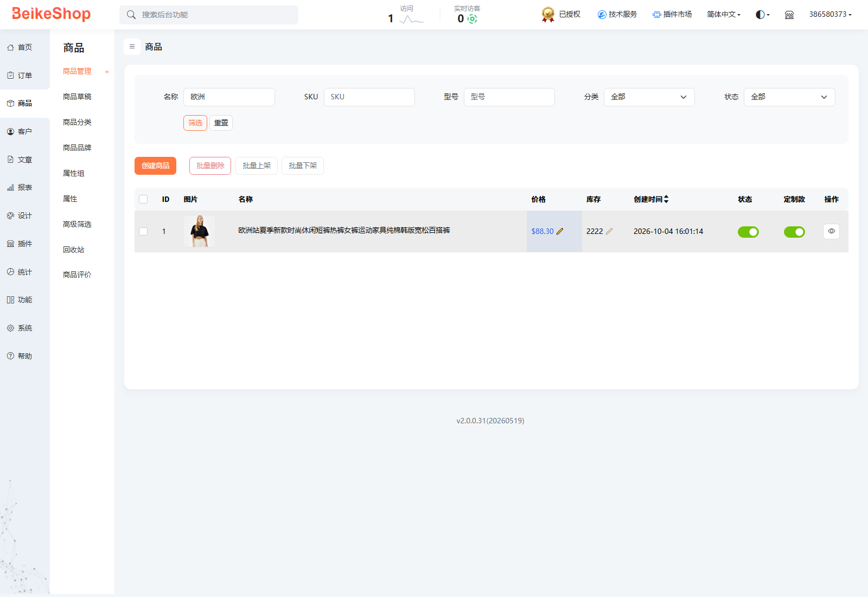Viewport: 868px width, 597px height.
Task: Click the storefront icon in top bar
Action: (789, 15)
